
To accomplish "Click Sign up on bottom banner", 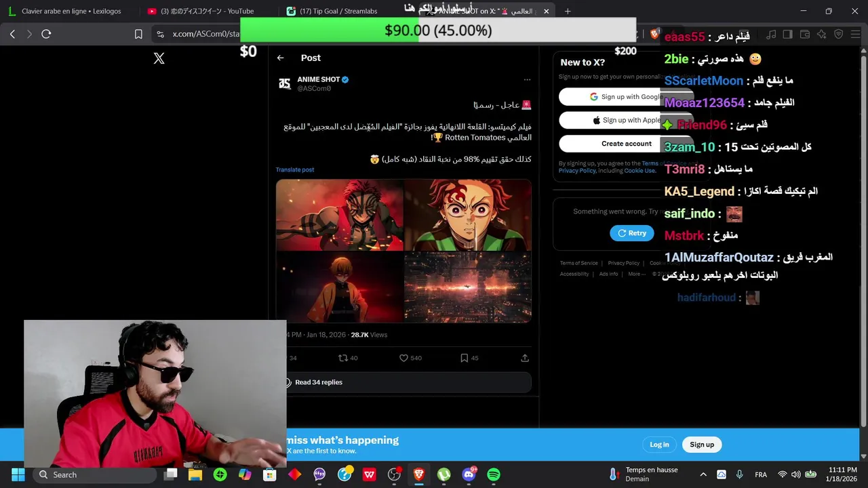I will coord(702,445).
